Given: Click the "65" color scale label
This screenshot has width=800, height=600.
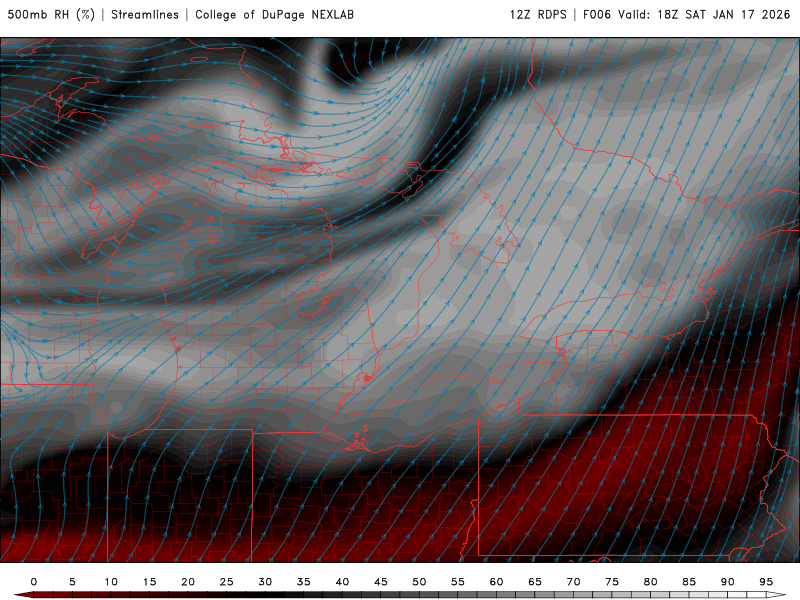Looking at the screenshot, I should (535, 582).
